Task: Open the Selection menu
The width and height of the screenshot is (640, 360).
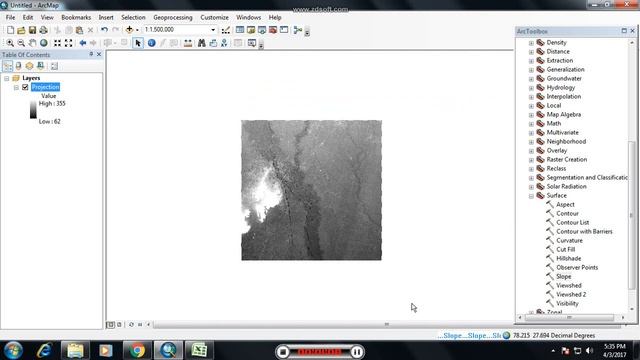Action: [x=133, y=18]
